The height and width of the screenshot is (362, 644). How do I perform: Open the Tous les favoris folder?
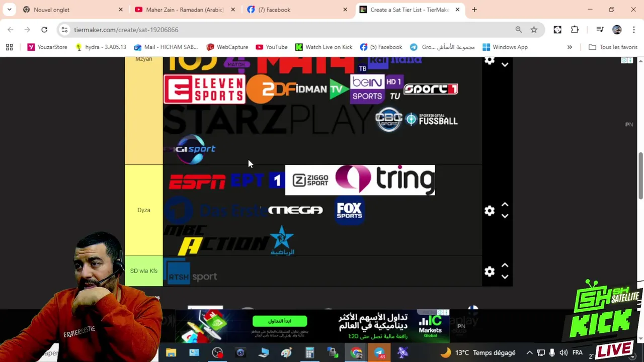tap(613, 47)
